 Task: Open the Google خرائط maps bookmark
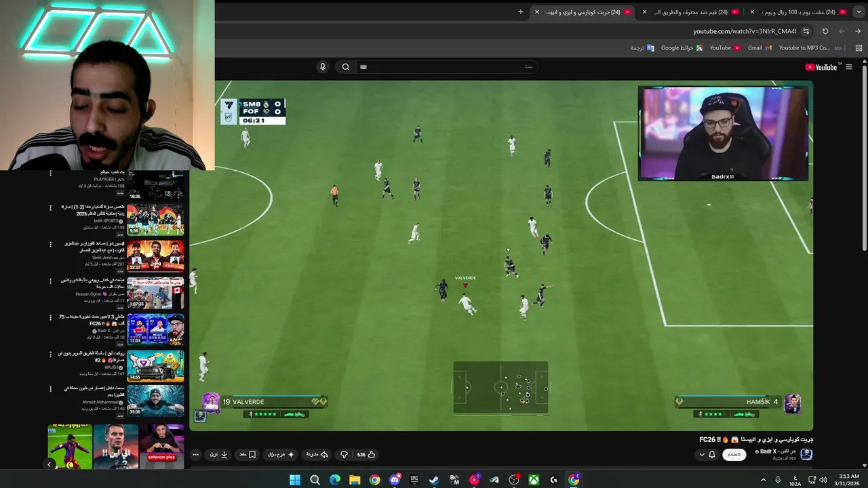point(682,48)
